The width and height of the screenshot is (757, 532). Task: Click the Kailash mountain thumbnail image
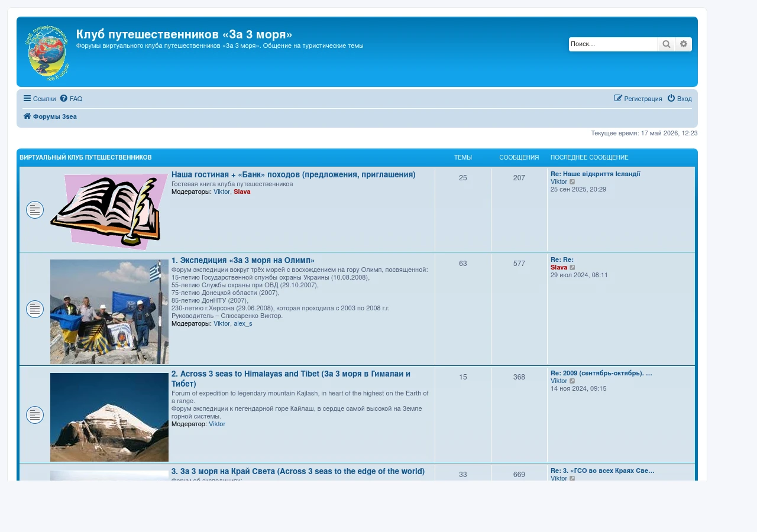[109, 417]
